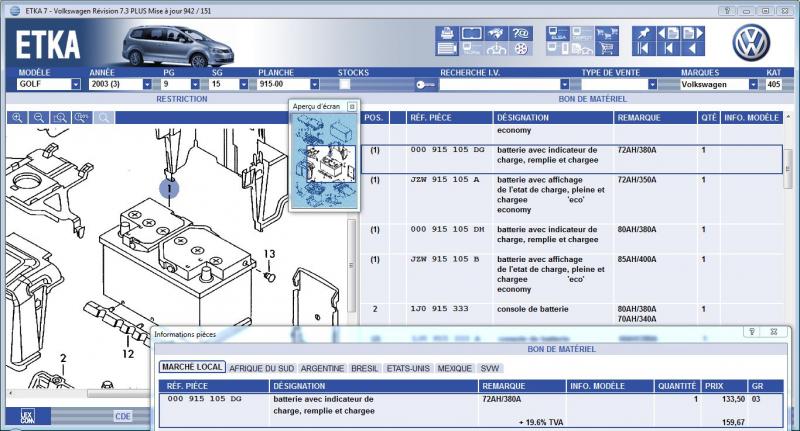This screenshot has height=431, width=800.
Task: Select the MARCHÉ LOCAL tab
Action: (x=192, y=367)
